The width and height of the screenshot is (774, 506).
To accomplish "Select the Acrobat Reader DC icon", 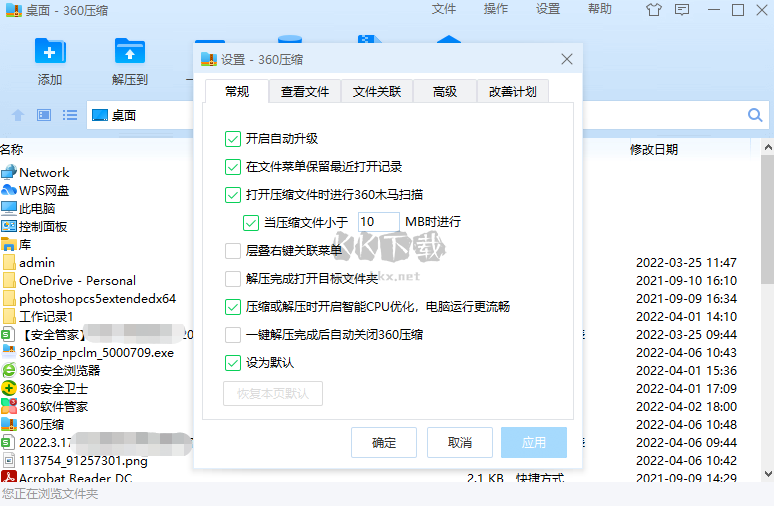I will (9, 477).
